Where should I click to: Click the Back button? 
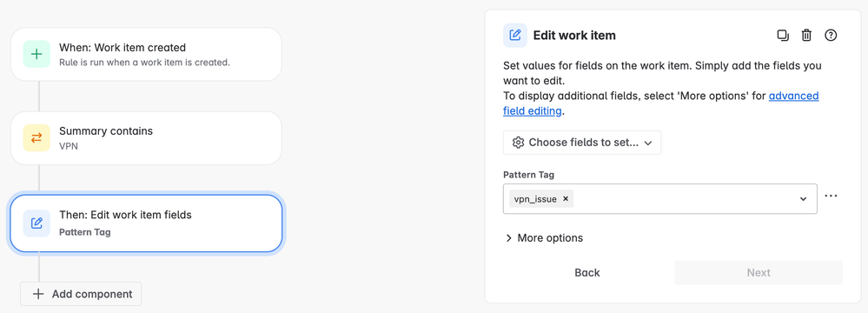(587, 272)
